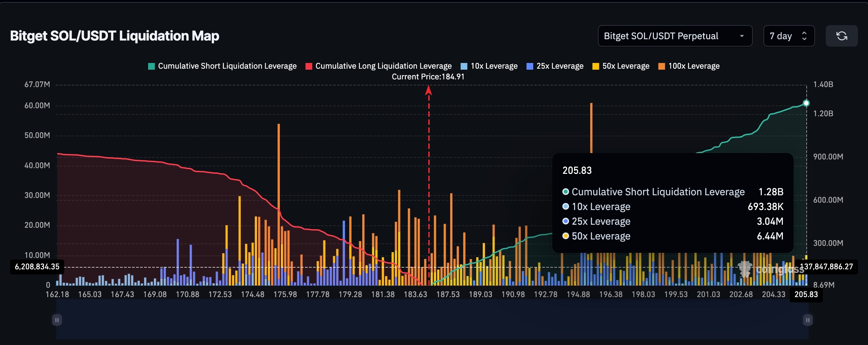Click the cumulative short line endpoint dot
Screen dimensions: 868x345
point(806,103)
